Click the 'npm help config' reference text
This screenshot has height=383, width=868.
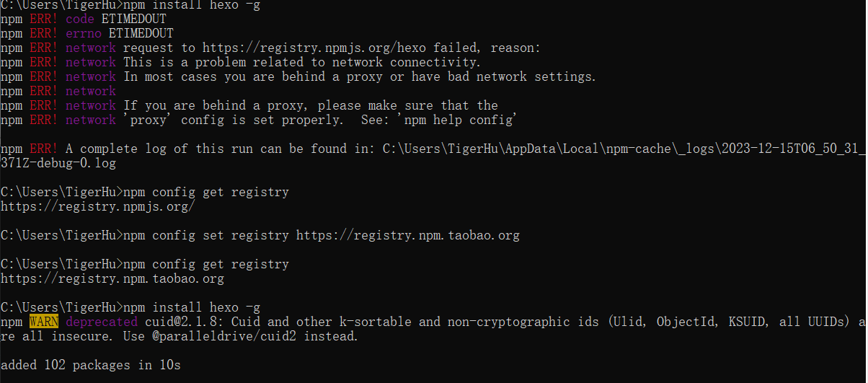(459, 120)
